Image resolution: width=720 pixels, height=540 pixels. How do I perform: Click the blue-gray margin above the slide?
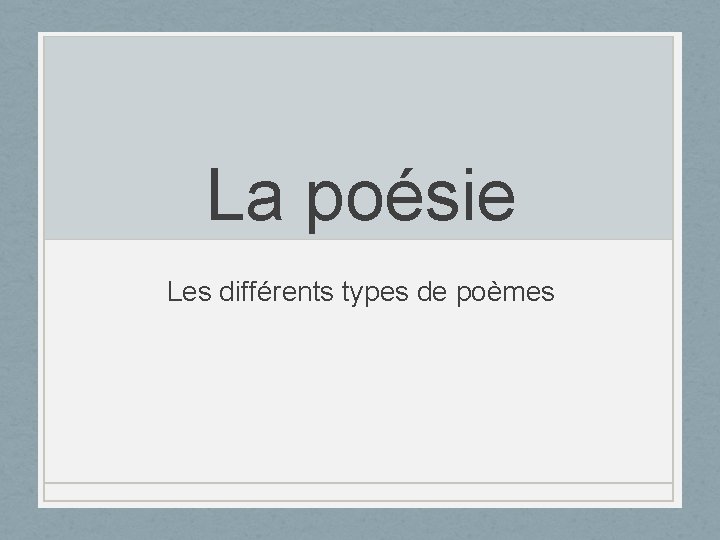click(360, 15)
